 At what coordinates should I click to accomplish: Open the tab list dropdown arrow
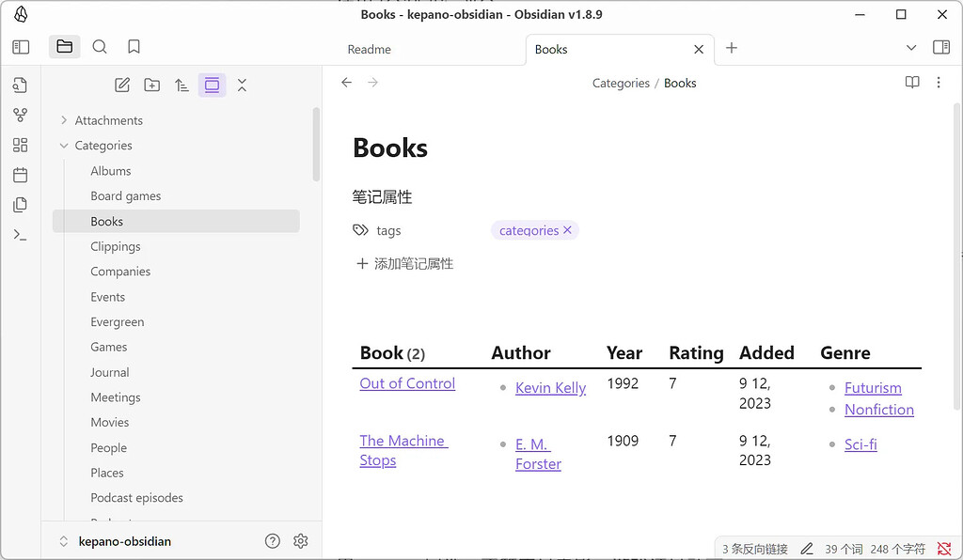910,48
